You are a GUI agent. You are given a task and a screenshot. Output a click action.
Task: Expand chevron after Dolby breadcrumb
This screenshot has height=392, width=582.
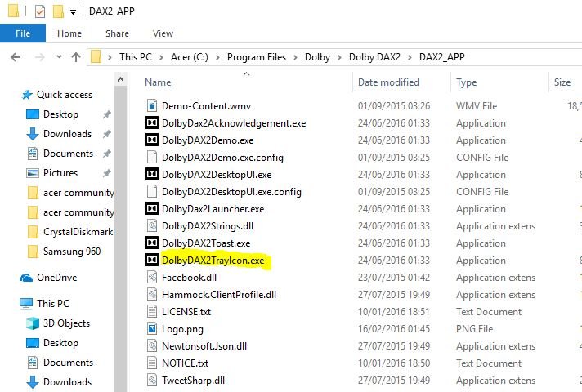(339, 57)
